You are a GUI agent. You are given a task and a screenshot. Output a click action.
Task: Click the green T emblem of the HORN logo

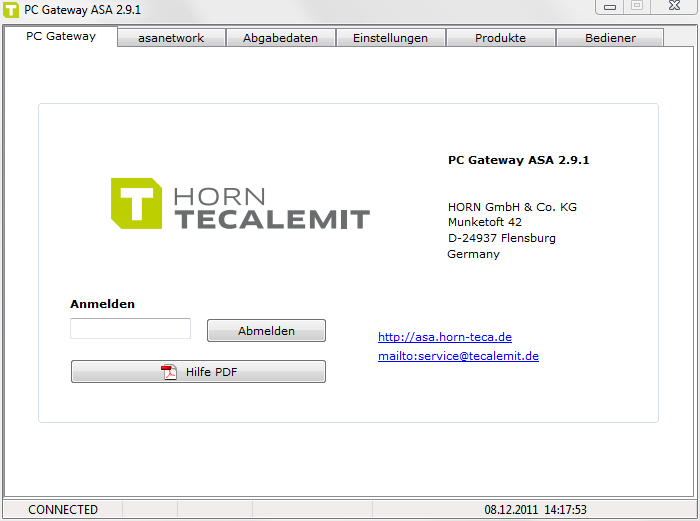click(x=136, y=203)
